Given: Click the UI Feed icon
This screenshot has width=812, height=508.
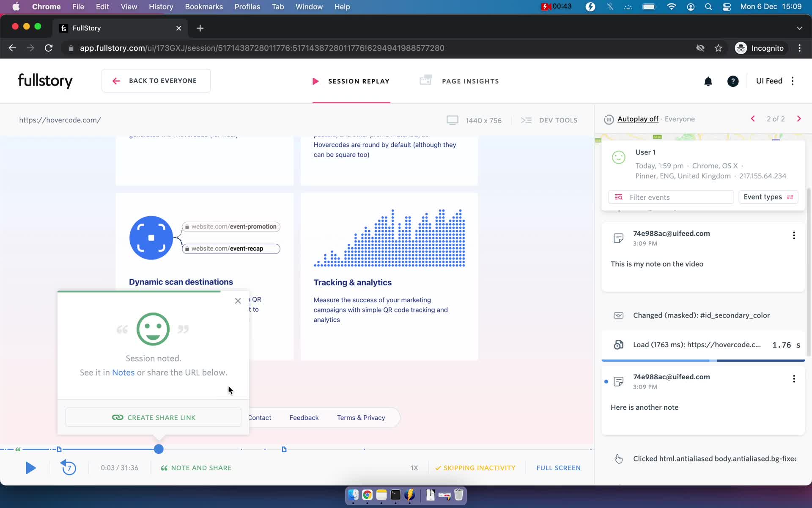Looking at the screenshot, I should [769, 81].
